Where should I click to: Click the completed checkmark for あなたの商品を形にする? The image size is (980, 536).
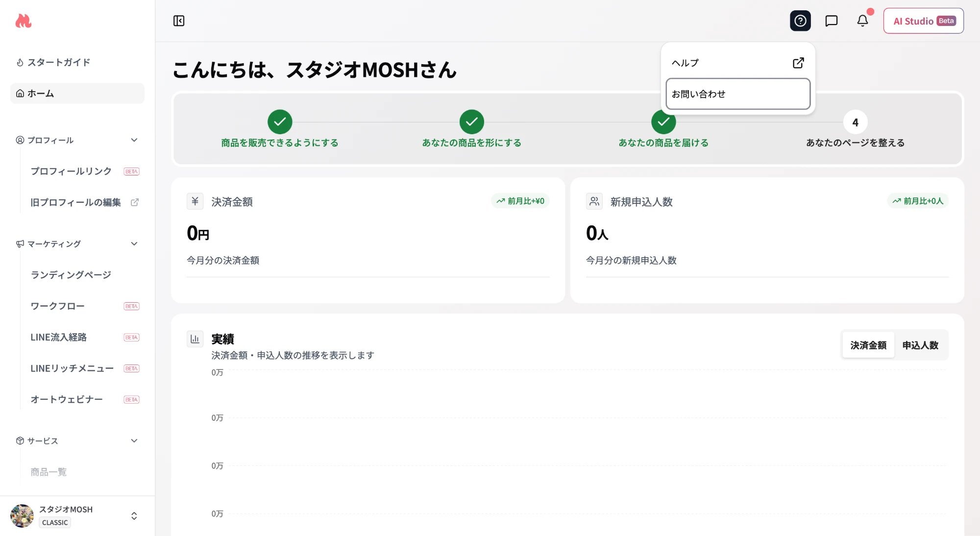(472, 122)
